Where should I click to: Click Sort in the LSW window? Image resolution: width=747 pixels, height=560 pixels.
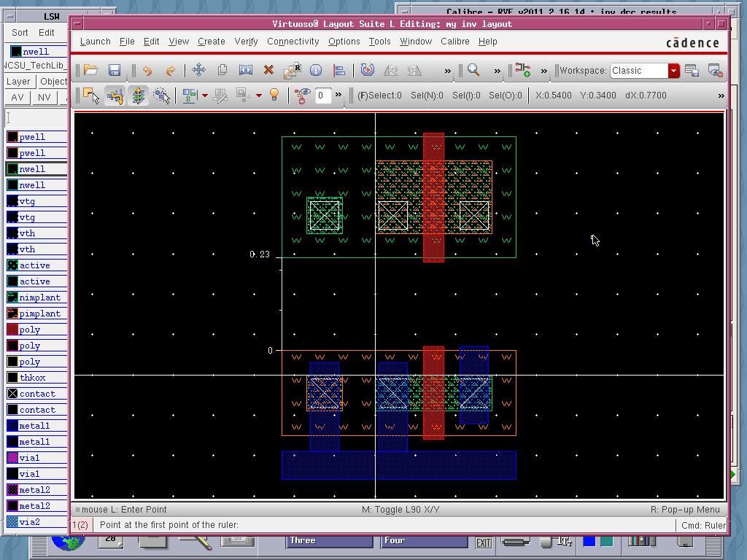pos(20,32)
